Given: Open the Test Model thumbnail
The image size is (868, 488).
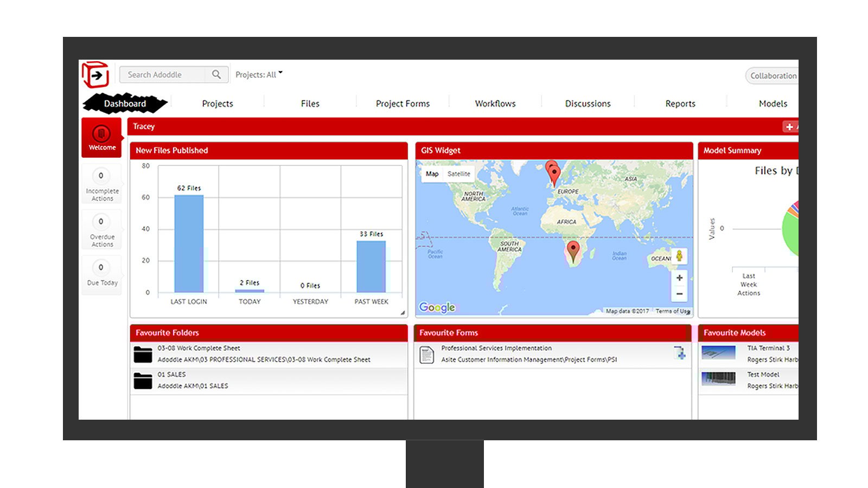Looking at the screenshot, I should coord(718,379).
